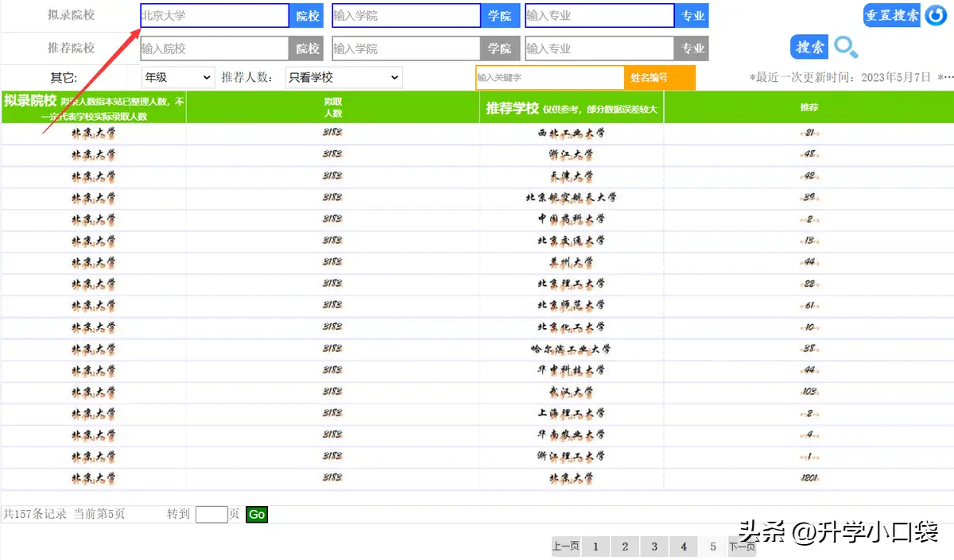Image resolution: width=954 pixels, height=560 pixels.
Task: Go to page 3
Action: (x=654, y=546)
